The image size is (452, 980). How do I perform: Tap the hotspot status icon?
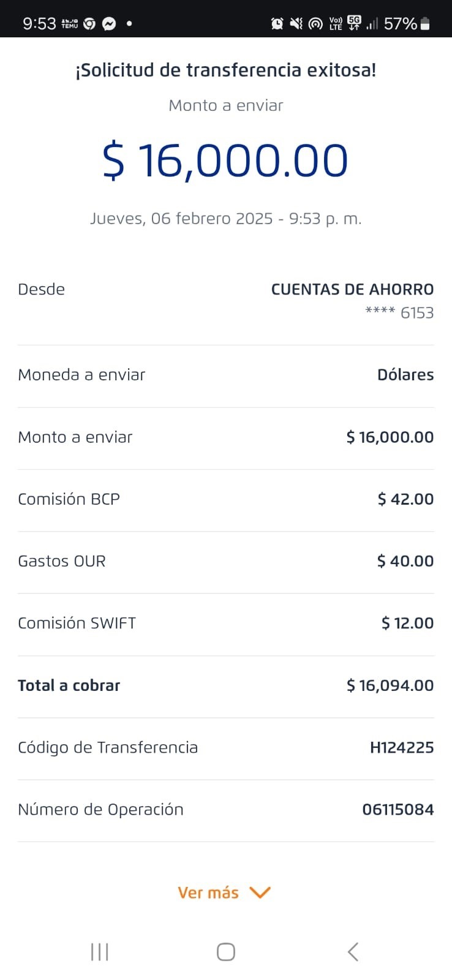tap(315, 24)
